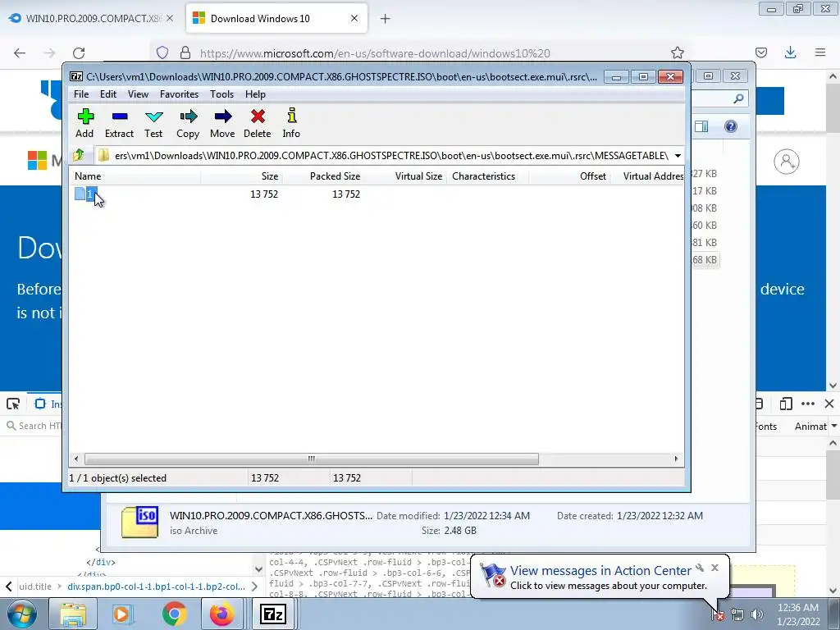The width and height of the screenshot is (840, 630).
Task: Open Windows Explorer from the taskbar
Action: [72, 614]
